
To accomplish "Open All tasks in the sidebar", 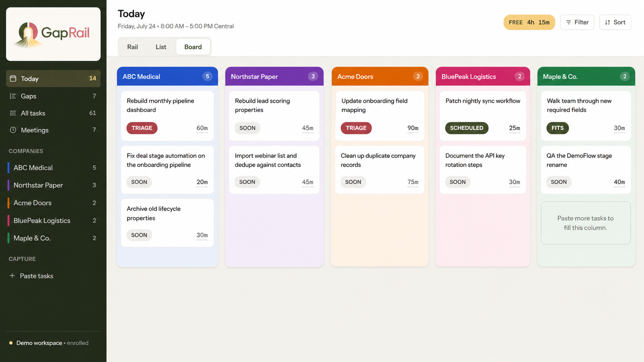I will pos(53,113).
